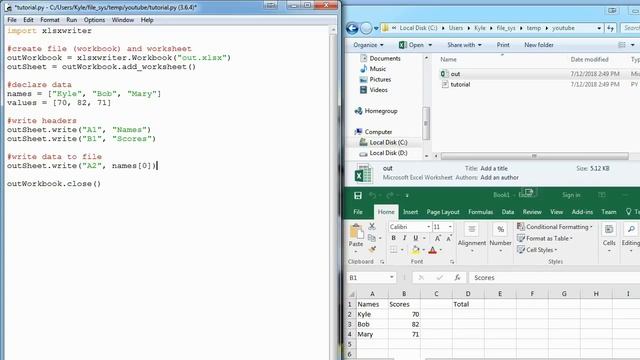Click the red Font Color icon

tap(433, 250)
